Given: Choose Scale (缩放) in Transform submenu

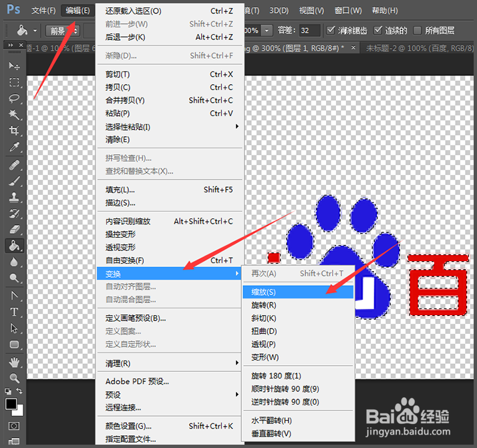Looking at the screenshot, I should pos(298,292).
